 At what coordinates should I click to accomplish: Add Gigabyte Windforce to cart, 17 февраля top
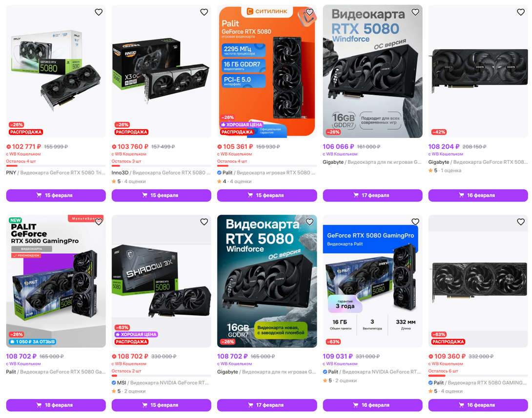372,195
